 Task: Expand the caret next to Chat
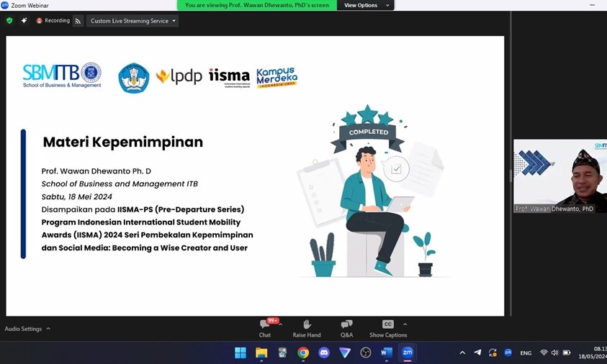coord(281,324)
